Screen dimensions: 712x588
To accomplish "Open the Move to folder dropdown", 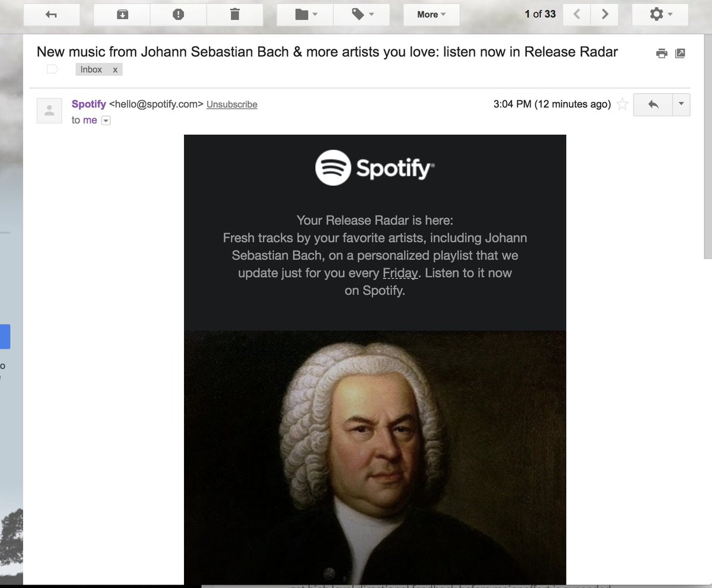I will [x=306, y=14].
